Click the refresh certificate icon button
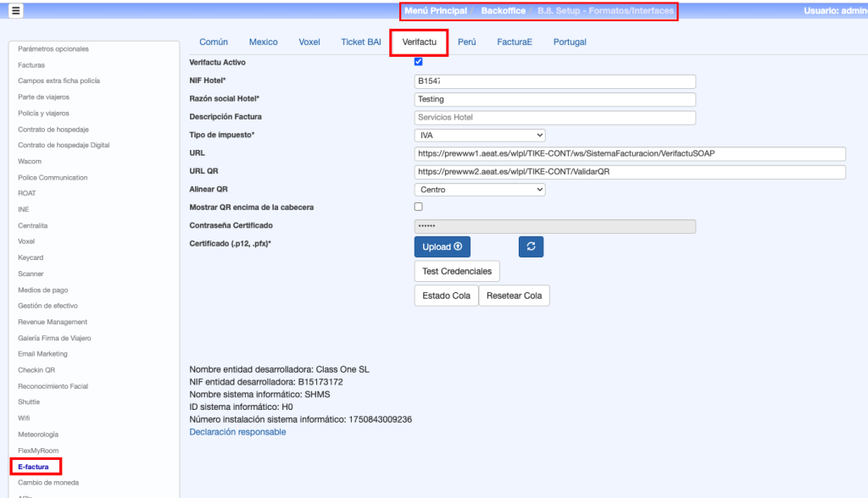This screenshot has height=498, width=868. coord(531,246)
